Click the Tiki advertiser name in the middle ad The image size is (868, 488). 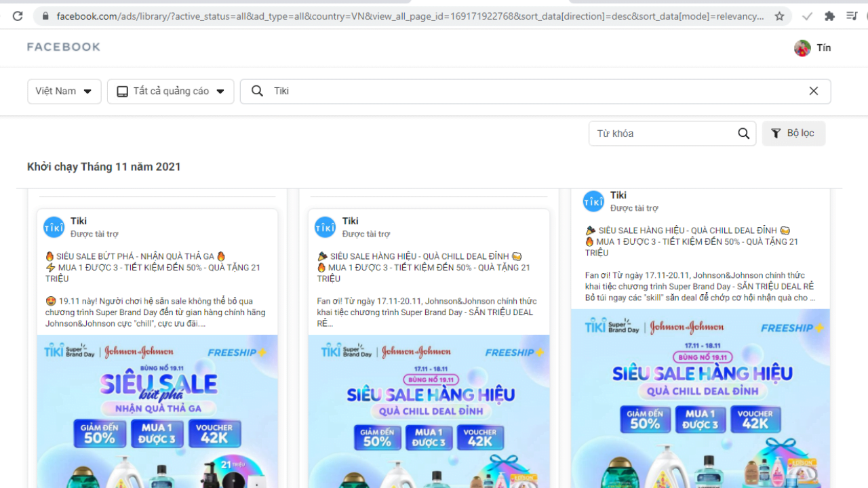[x=350, y=220]
